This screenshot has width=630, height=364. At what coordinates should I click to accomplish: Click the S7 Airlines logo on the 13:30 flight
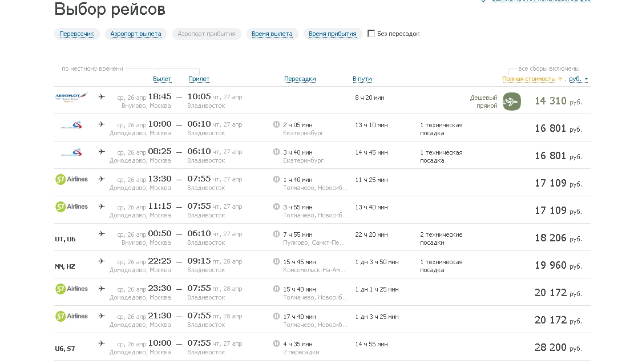pos(71,179)
